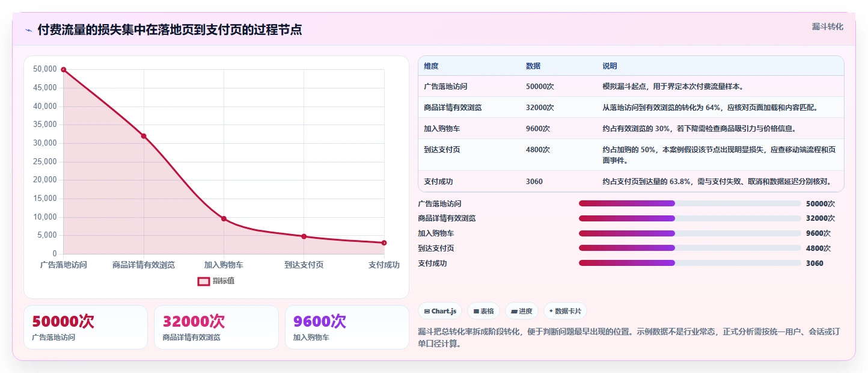Click the 漏斗转化 label at top right
This screenshot has width=868, height=373.
pos(828,26)
